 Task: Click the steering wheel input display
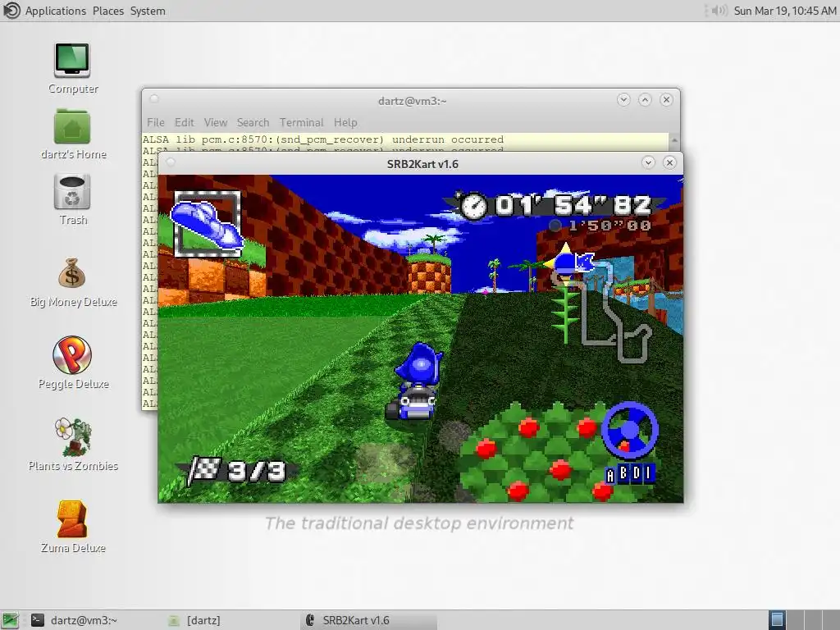tap(629, 430)
